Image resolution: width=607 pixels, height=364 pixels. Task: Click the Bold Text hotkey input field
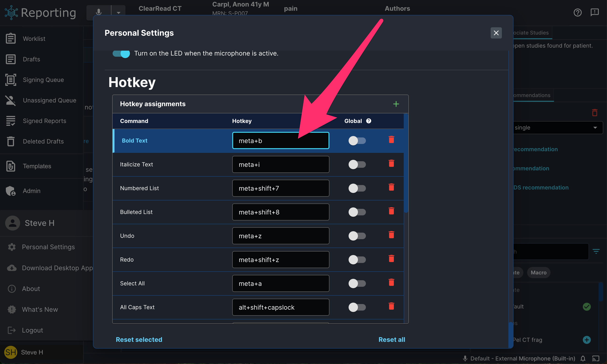(x=281, y=140)
